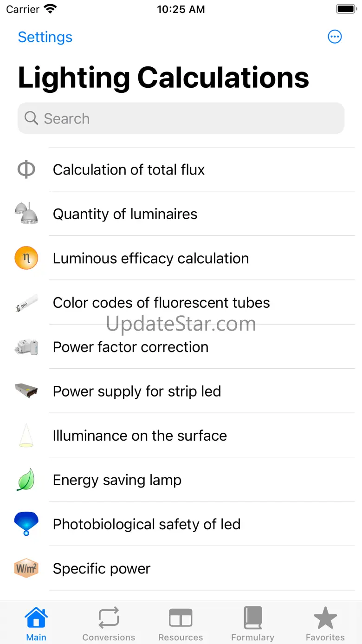The image size is (362, 644).
Task: Open Calculation of total flux
Action: (x=129, y=170)
